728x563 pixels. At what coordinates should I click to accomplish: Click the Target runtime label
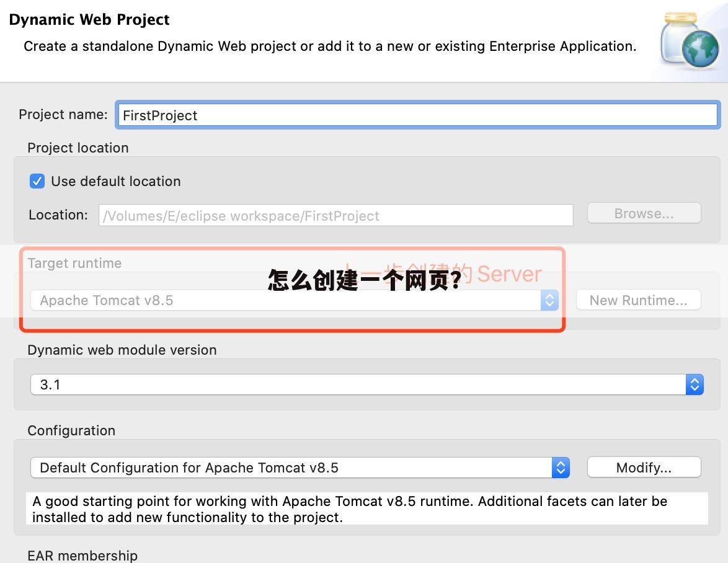pyautogui.click(x=75, y=263)
